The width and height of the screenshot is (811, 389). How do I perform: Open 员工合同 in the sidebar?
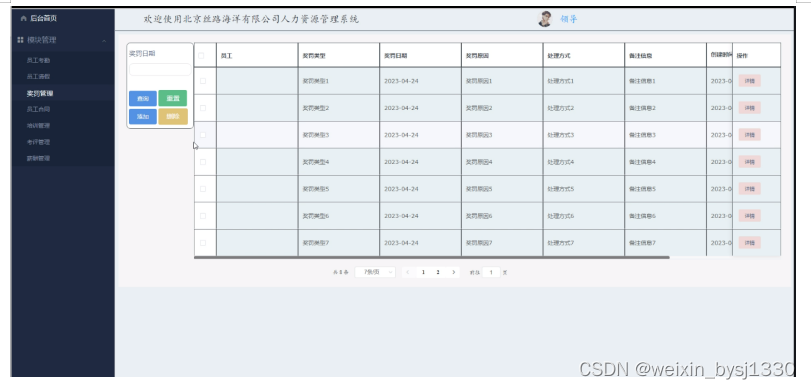coord(38,110)
